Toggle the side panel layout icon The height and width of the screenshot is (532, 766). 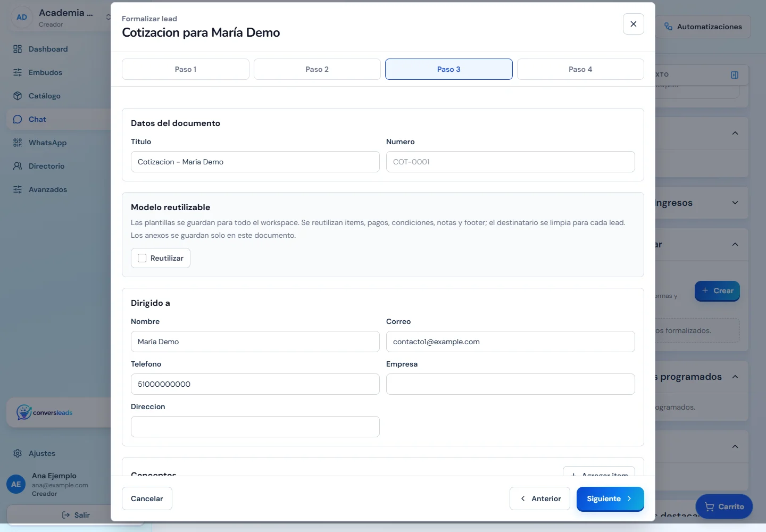pos(735,75)
